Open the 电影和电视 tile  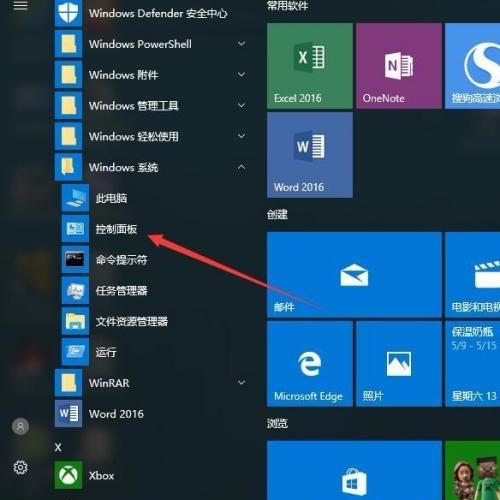coord(473,275)
